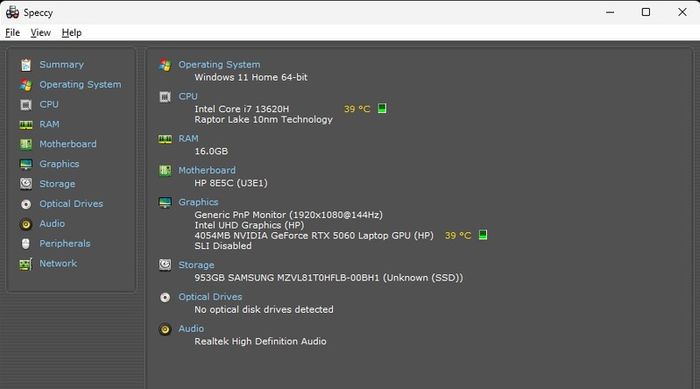Click the Realtek High Definition Audio text
Screen dimensions: 700x389
point(260,342)
